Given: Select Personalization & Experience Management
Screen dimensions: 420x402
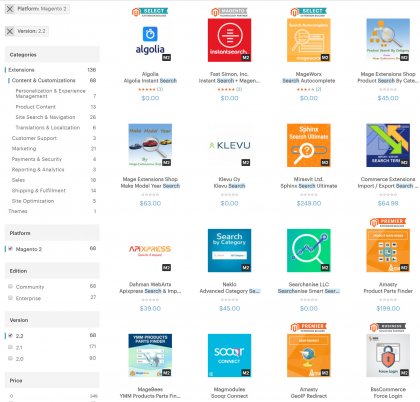Looking at the screenshot, I should click(x=50, y=93).
